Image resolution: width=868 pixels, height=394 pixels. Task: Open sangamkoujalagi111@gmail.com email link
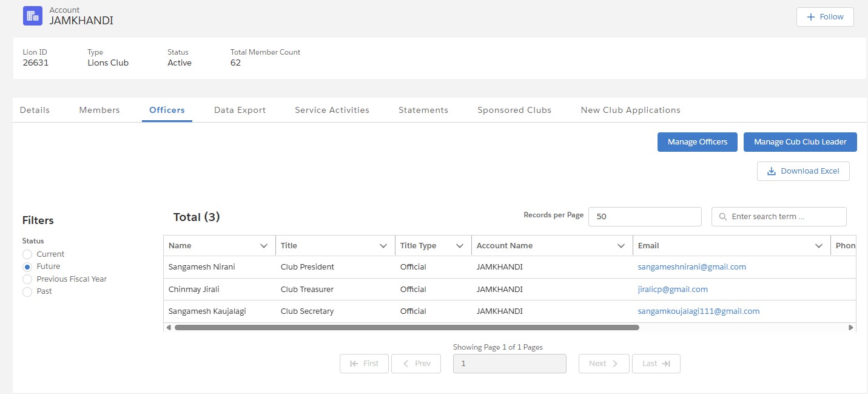(699, 311)
